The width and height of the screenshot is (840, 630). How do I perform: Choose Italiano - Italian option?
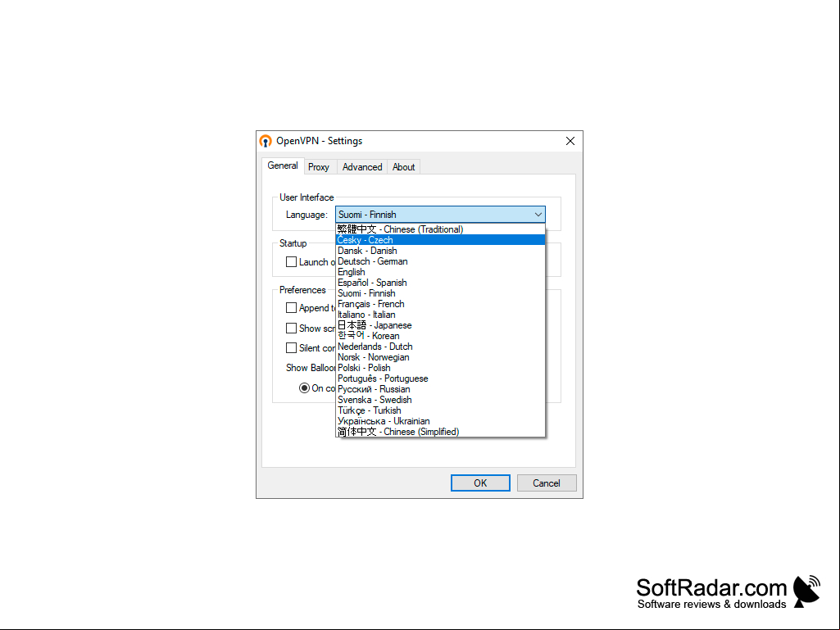(440, 315)
